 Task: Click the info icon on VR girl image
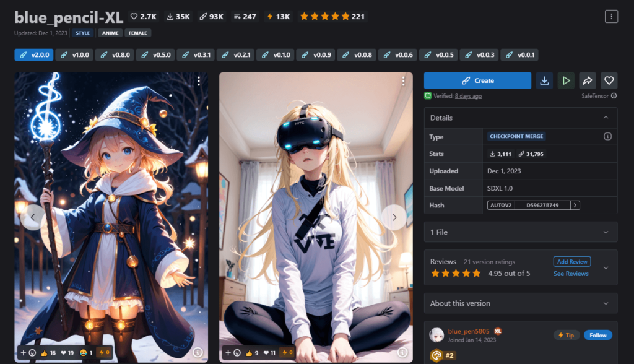pos(402,352)
